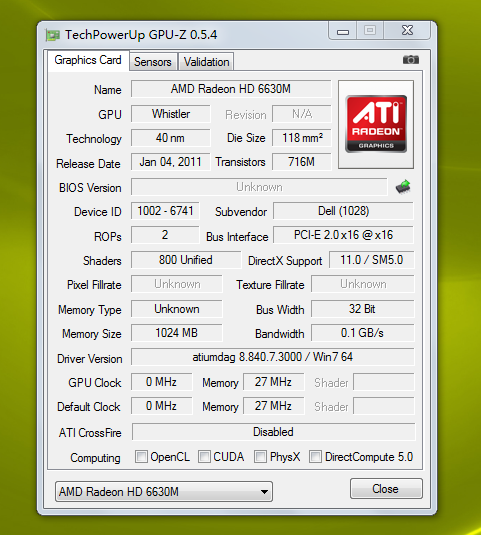This screenshot has height=535, width=481.
Task: Click the ATI CrossFire label
Action: click(90, 433)
